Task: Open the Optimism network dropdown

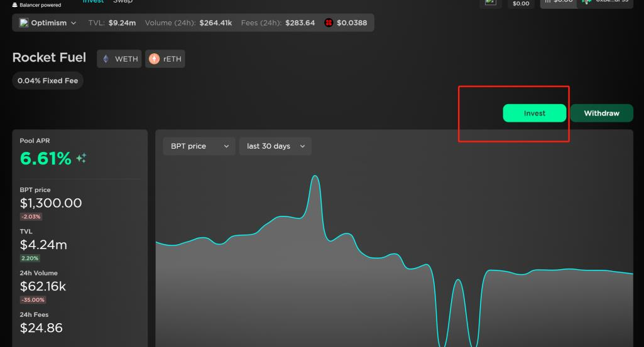Action: tap(48, 23)
